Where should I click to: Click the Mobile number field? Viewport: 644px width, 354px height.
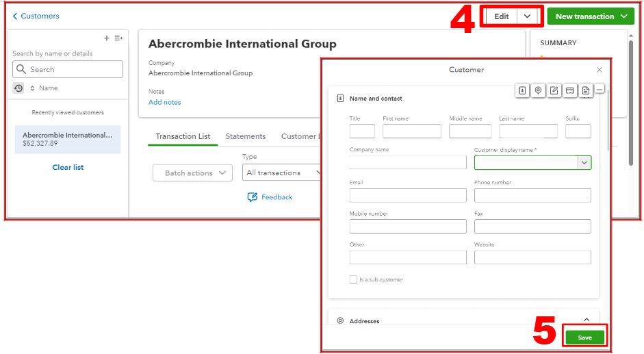point(408,226)
